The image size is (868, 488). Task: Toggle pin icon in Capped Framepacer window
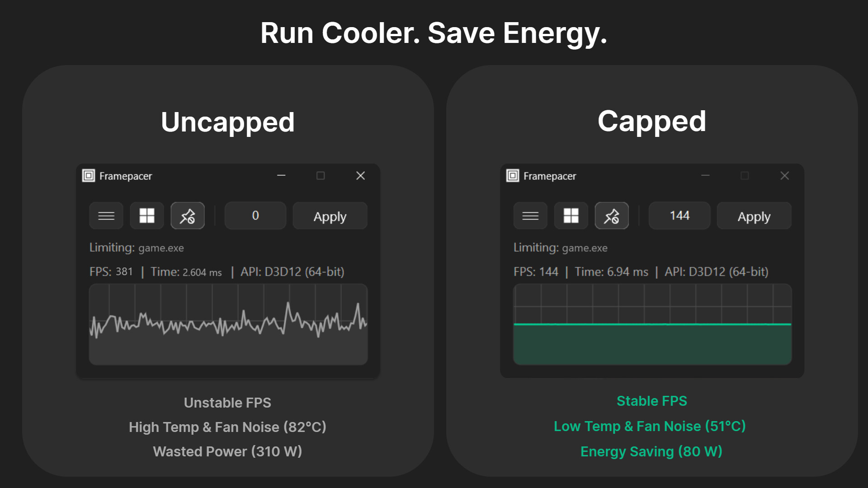612,216
